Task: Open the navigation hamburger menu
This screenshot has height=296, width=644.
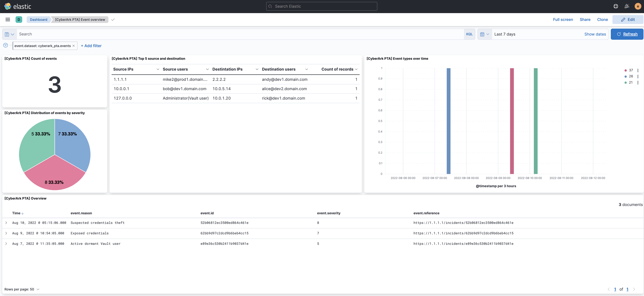Action: click(x=7, y=19)
